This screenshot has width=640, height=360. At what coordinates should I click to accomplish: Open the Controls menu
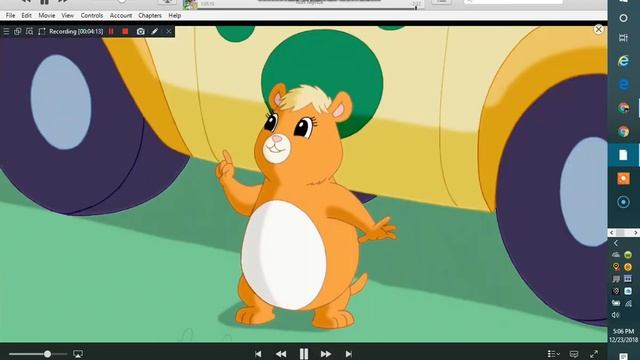click(92, 16)
